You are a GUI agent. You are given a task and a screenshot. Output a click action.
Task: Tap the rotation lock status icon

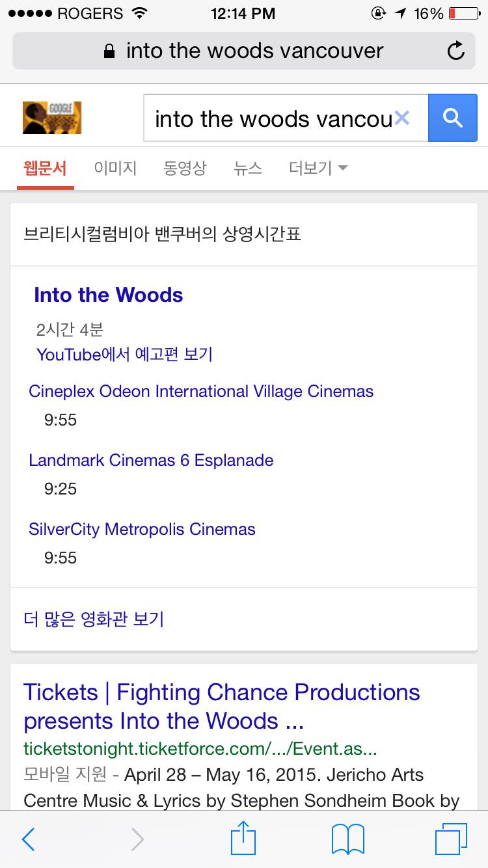click(x=379, y=13)
